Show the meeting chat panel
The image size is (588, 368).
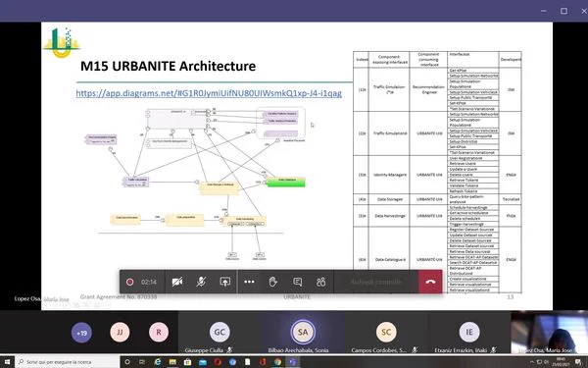(297, 282)
